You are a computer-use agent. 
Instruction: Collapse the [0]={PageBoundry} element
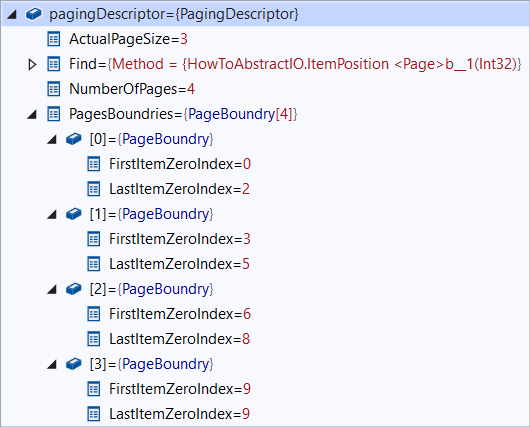52,140
